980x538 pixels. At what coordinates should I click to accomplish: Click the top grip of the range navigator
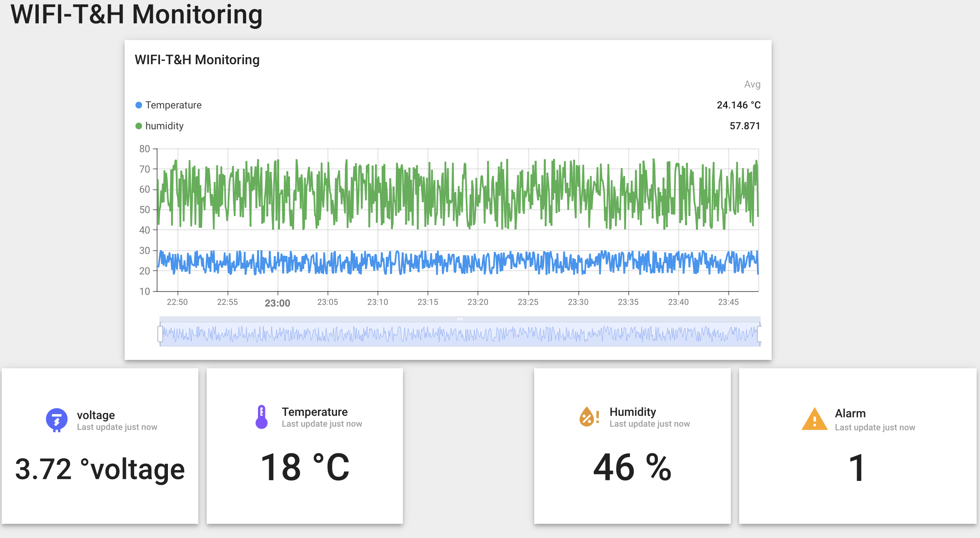(x=460, y=319)
